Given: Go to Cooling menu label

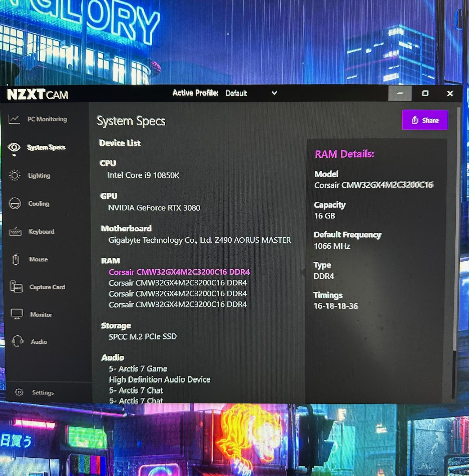Looking at the screenshot, I should click(x=39, y=204).
